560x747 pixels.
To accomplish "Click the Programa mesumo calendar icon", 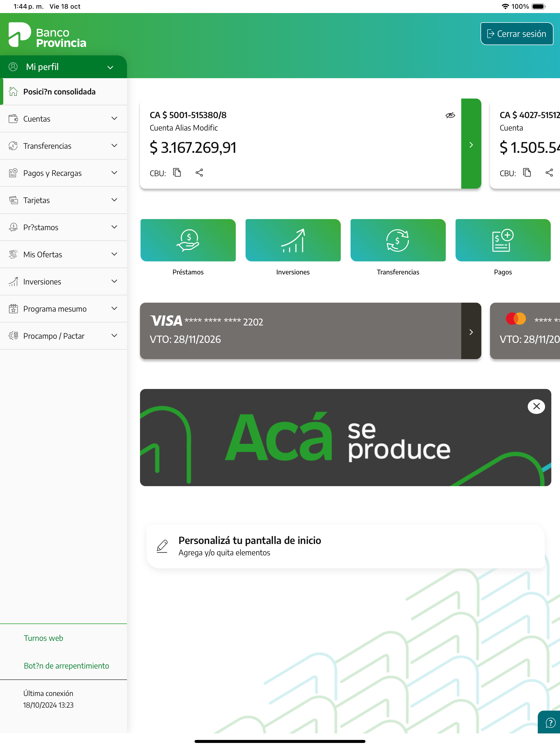I will pyautogui.click(x=13, y=309).
